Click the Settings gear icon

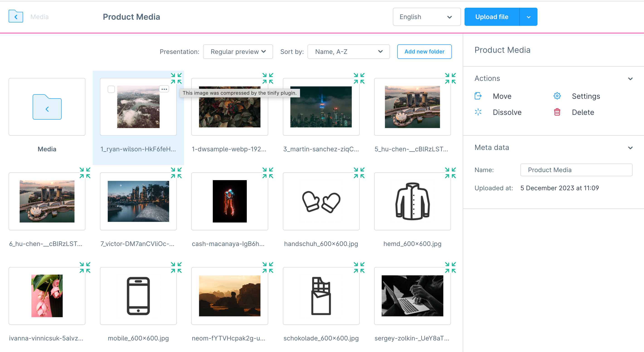557,96
